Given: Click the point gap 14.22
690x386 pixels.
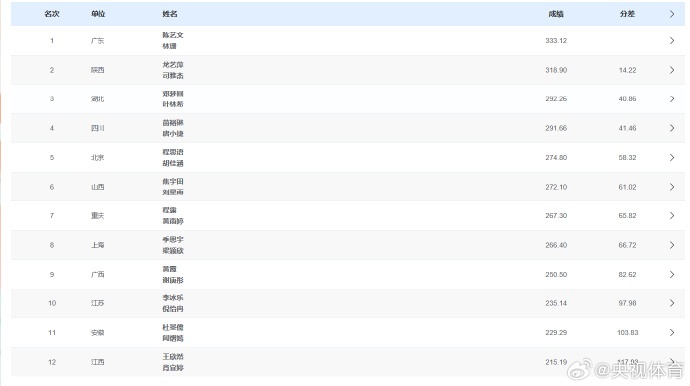Looking at the screenshot, I should [628, 70].
